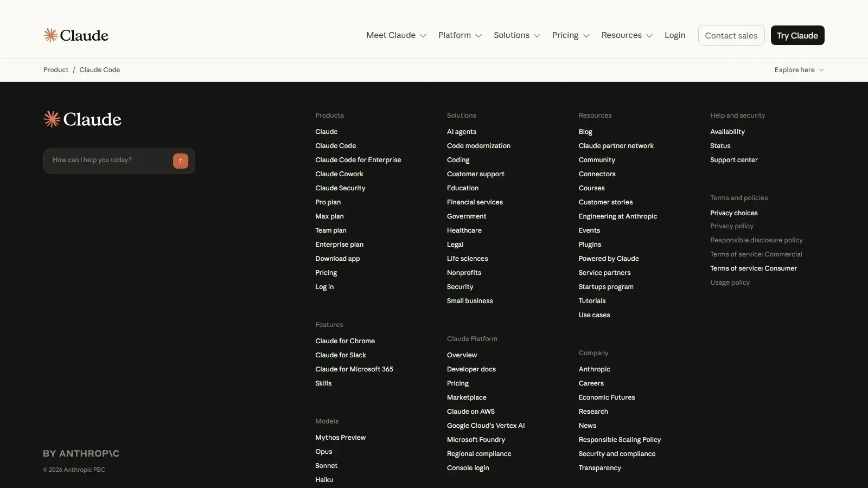Open the Blog resource link
Viewport: 868px width, 488px height.
point(585,132)
